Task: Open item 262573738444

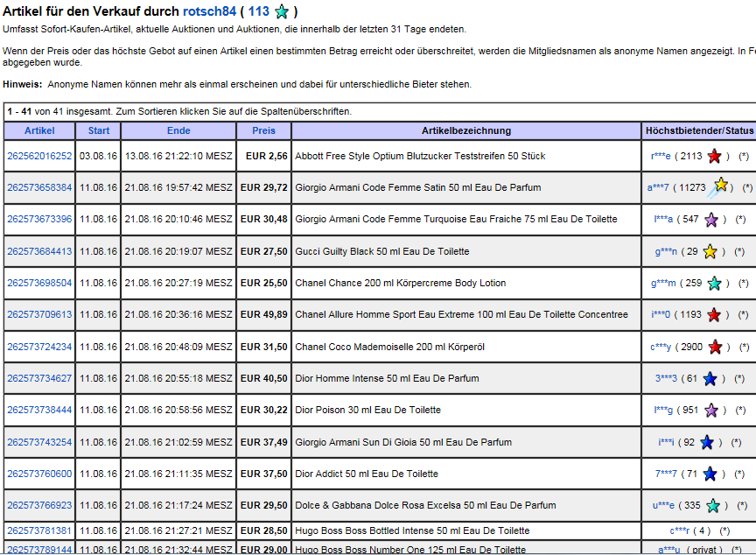Action: 39,410
